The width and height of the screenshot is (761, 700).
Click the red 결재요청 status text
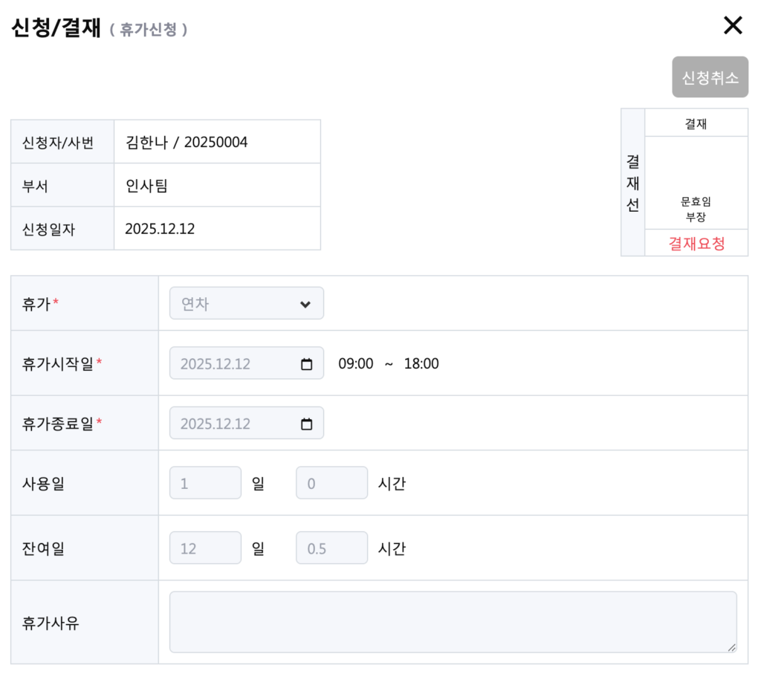click(696, 244)
